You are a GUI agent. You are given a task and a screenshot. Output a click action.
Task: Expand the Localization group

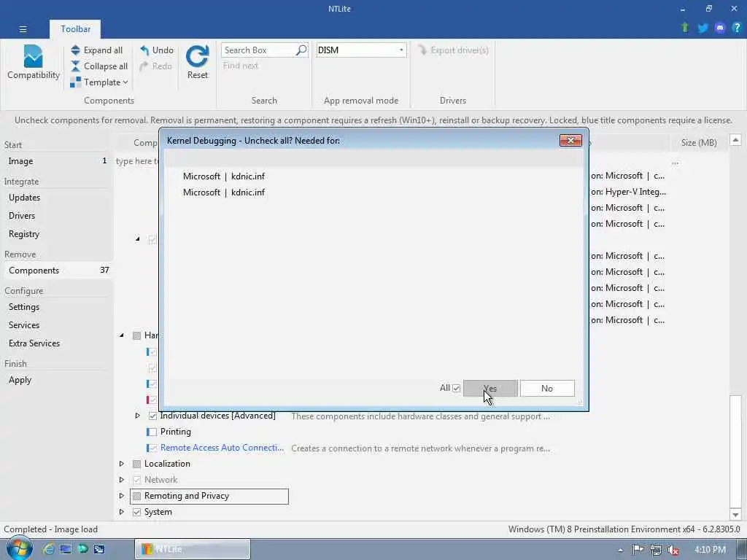click(x=122, y=464)
